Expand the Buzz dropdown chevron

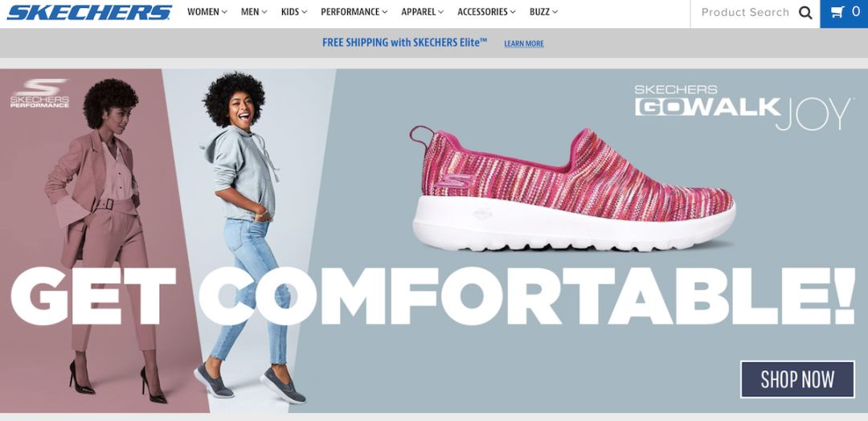(555, 12)
